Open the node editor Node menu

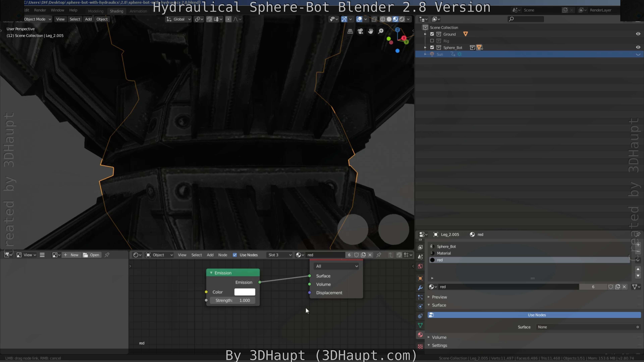223,255
